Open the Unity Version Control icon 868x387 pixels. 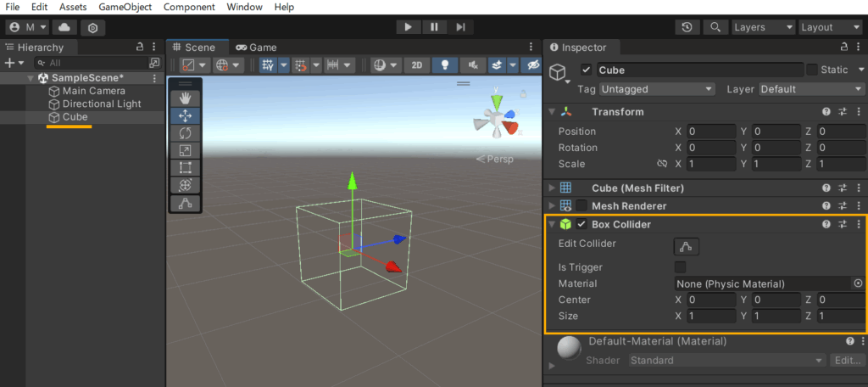pyautogui.click(x=93, y=27)
